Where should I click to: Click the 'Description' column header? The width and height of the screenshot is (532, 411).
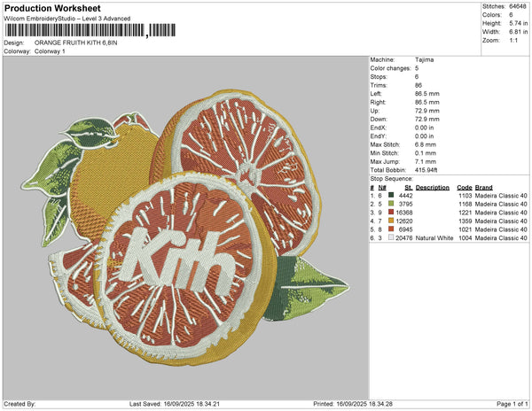433,188
